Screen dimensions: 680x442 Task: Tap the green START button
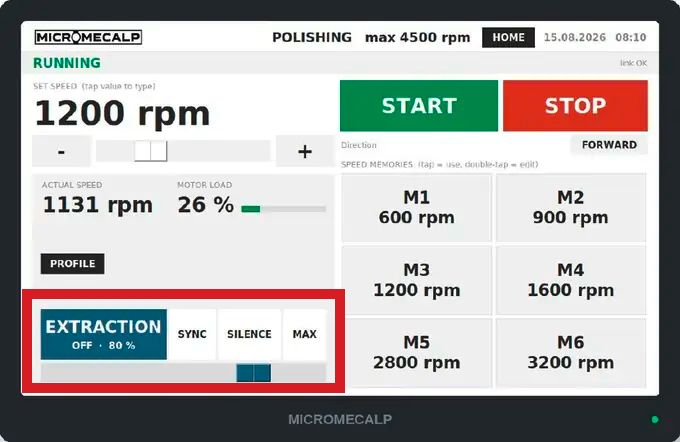419,105
